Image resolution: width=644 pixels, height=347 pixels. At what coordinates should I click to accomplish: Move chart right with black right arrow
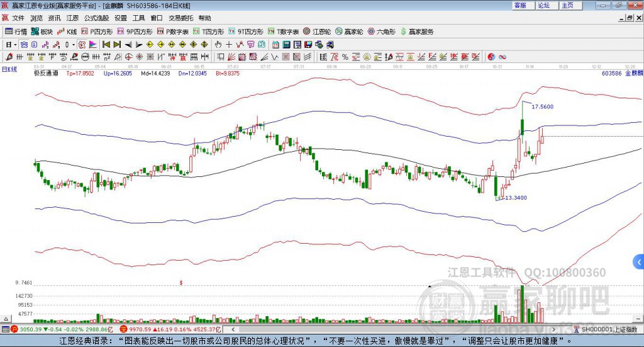[139, 45]
